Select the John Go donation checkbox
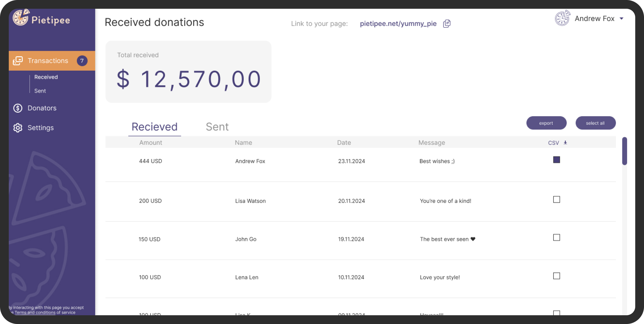 (556, 238)
